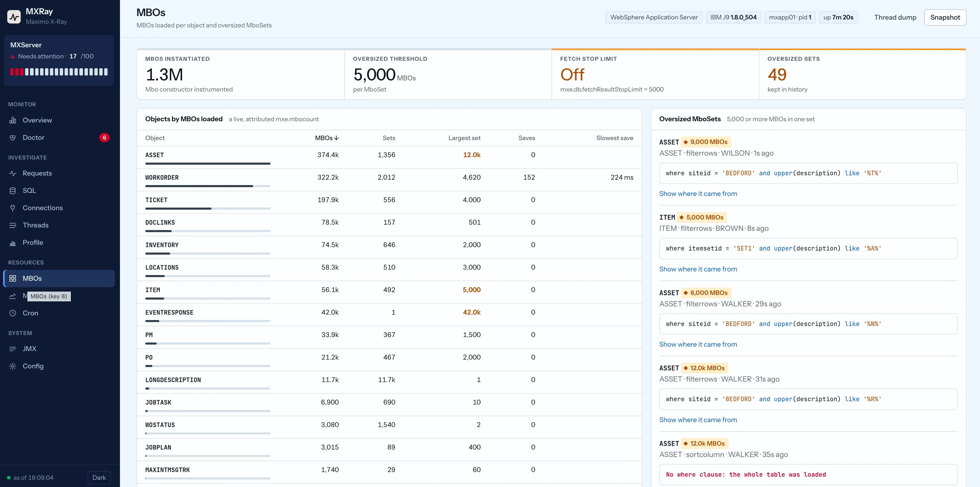Open Overview via its bar-chart icon
Image resolution: width=980 pixels, height=487 pixels.
coord(13,120)
